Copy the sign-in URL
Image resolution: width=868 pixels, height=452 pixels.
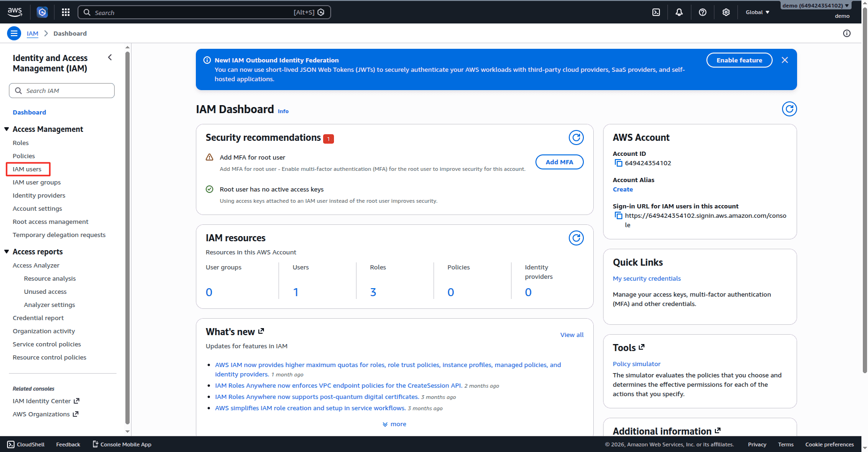click(618, 215)
